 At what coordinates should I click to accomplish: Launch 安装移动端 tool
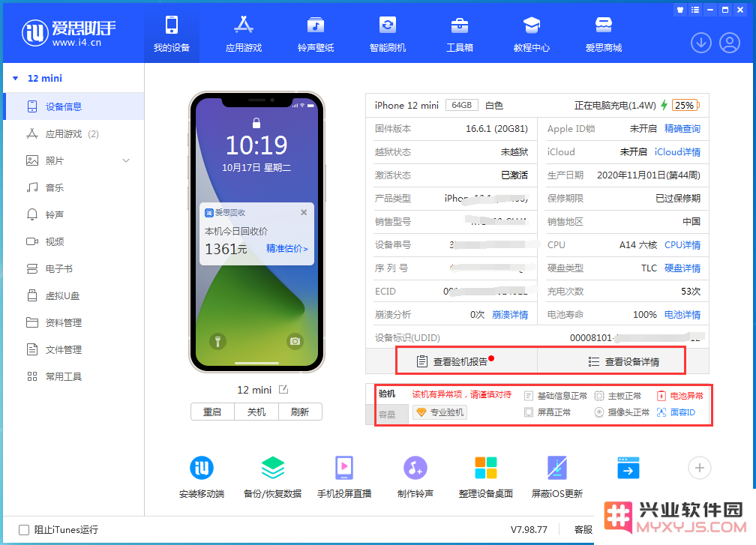pyautogui.click(x=202, y=477)
